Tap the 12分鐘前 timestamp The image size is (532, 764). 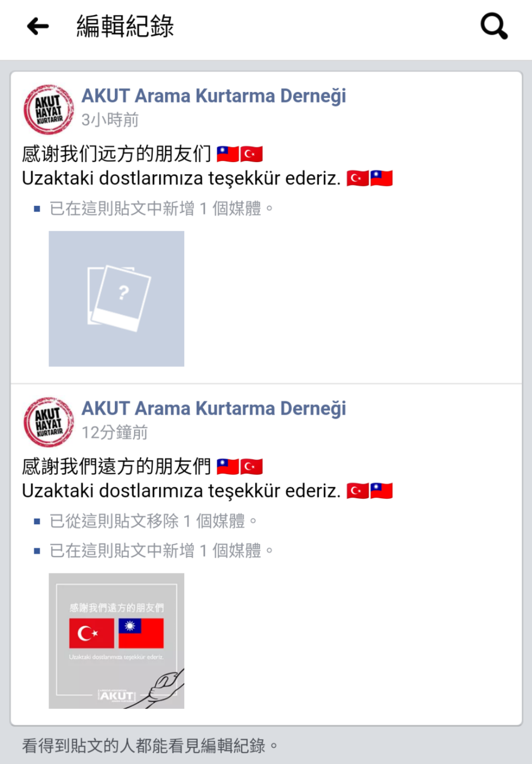[x=114, y=433]
